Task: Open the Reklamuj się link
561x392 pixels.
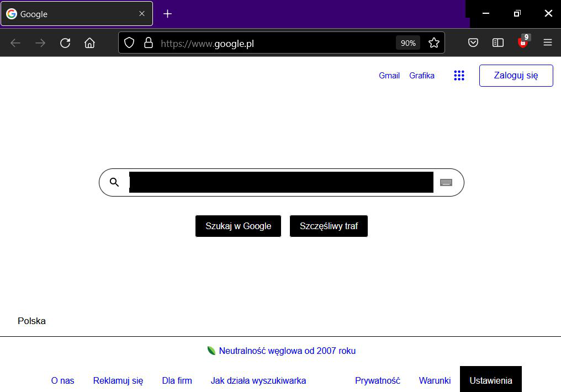Action: (118, 380)
